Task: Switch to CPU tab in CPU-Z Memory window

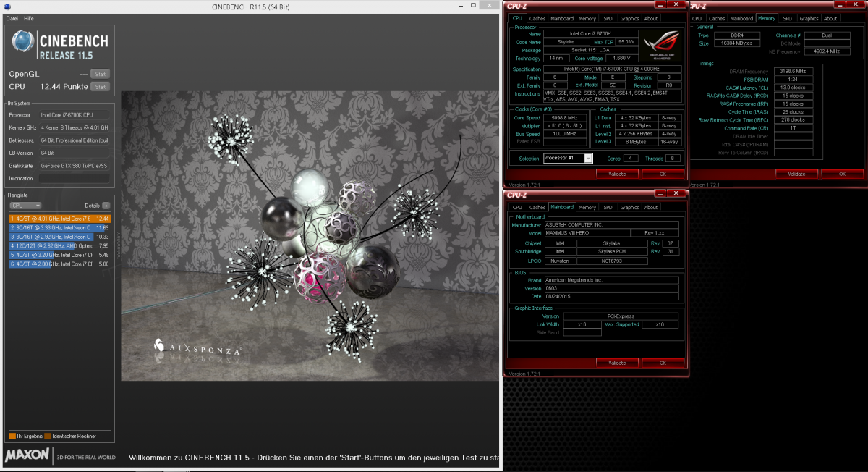Action: pyautogui.click(x=697, y=18)
